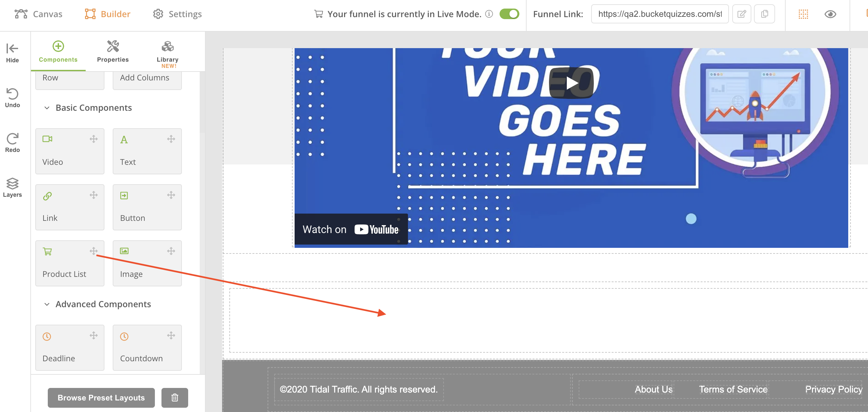The image size is (868, 412).
Task: Toggle the Live Mode switch off
Action: point(509,14)
